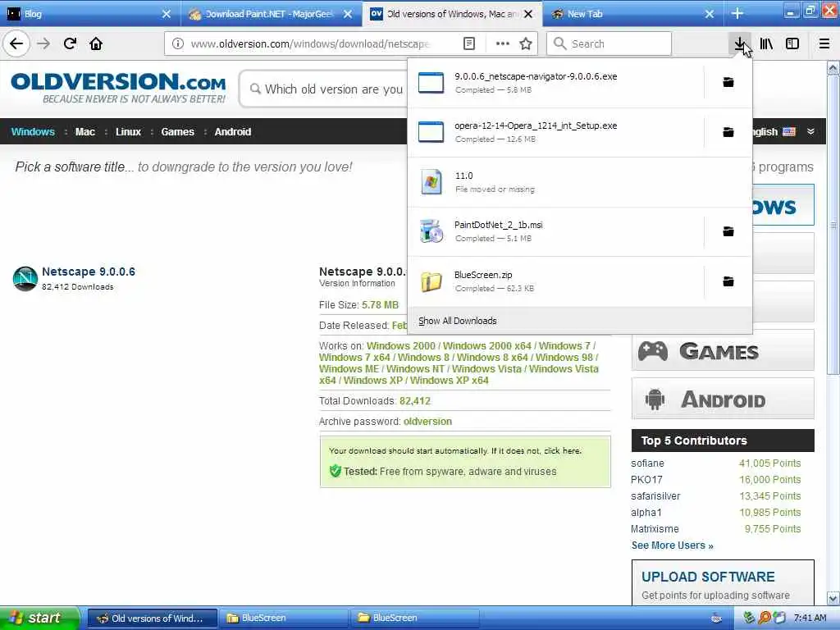840x630 pixels.
Task: Reload the current page
Action: click(x=70, y=43)
